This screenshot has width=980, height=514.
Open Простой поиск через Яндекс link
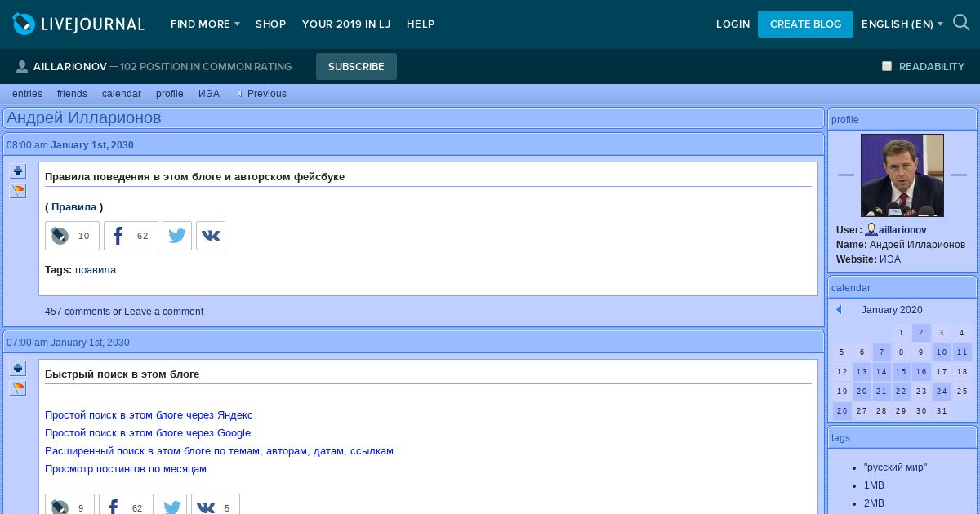pos(149,415)
